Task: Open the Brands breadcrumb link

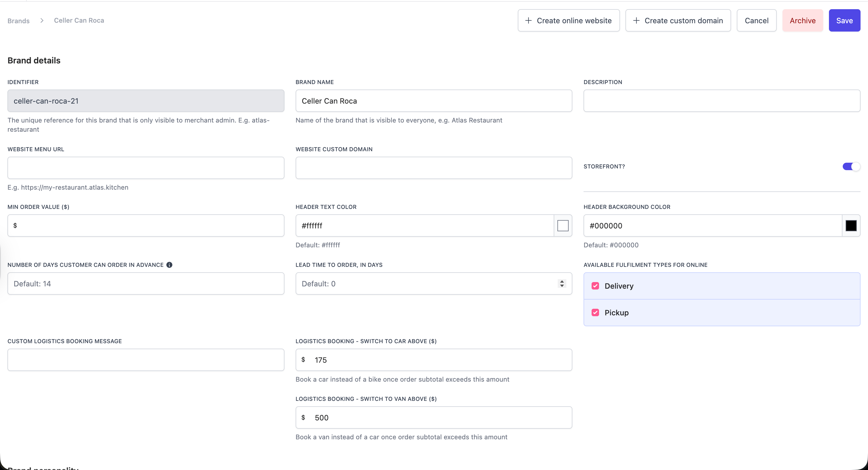Action: (19, 21)
